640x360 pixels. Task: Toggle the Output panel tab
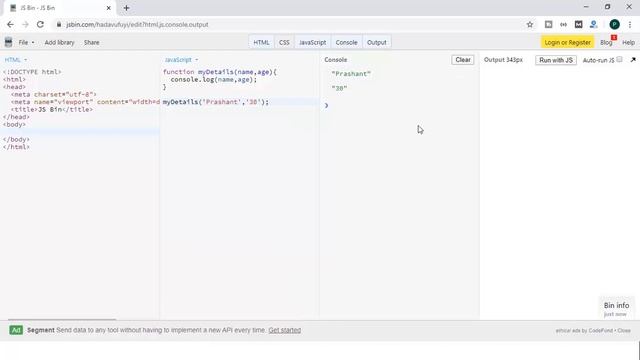tap(376, 42)
